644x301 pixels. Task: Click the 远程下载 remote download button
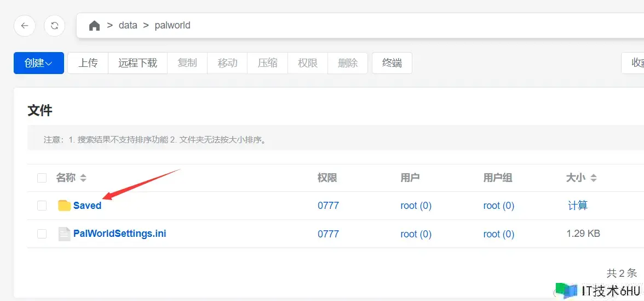point(137,63)
